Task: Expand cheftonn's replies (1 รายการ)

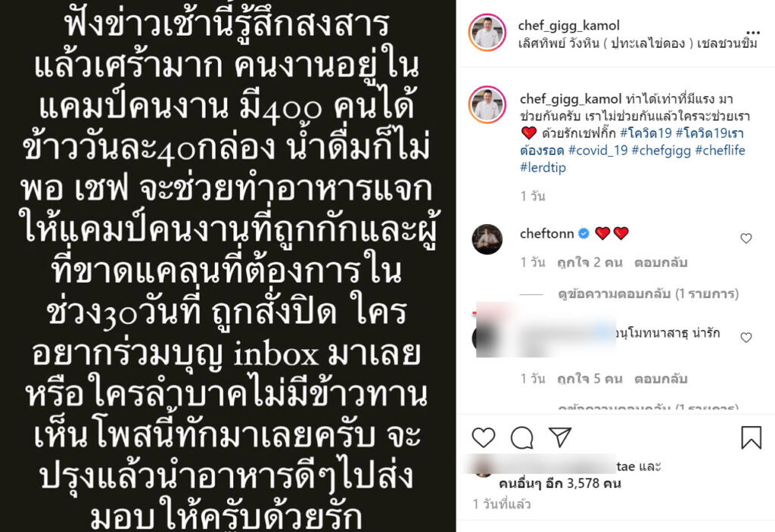Action: [649, 294]
